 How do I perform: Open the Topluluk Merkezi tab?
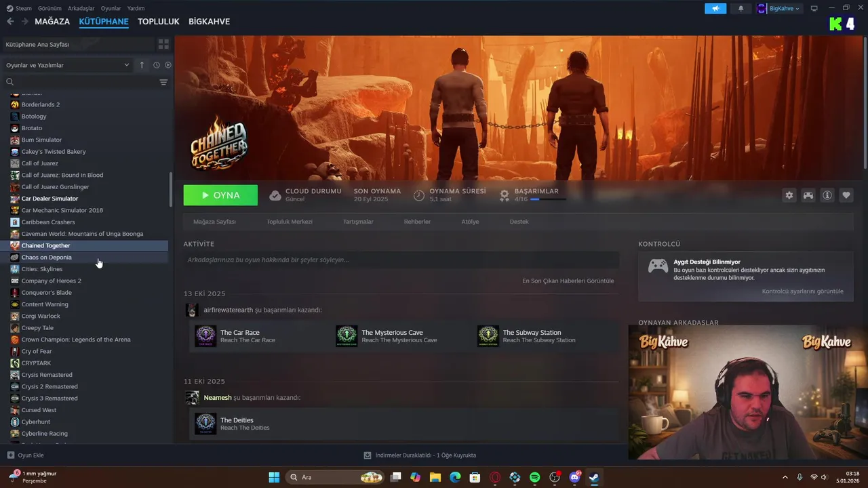click(x=290, y=222)
